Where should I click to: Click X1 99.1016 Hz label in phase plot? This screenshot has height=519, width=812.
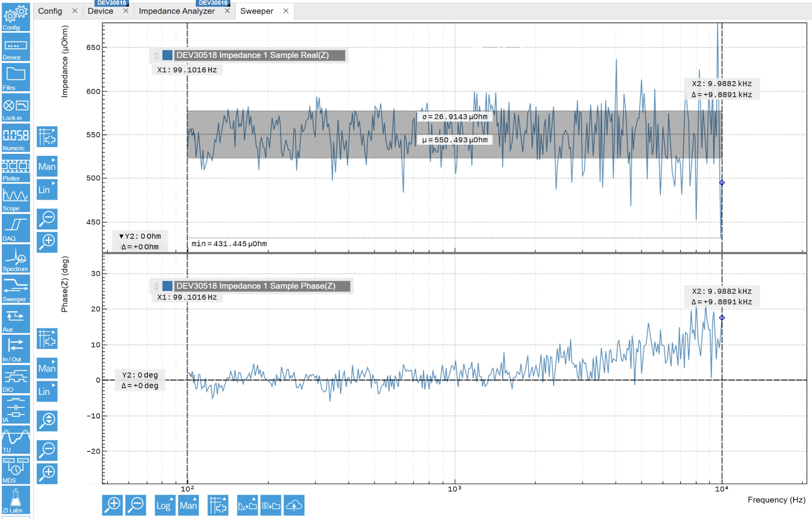click(x=187, y=297)
